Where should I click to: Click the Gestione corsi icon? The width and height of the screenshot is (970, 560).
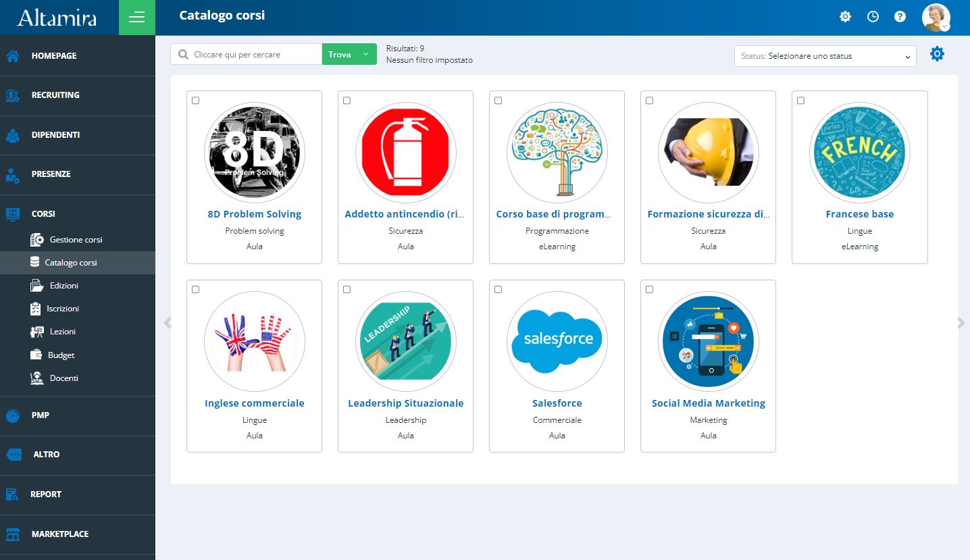coord(37,240)
